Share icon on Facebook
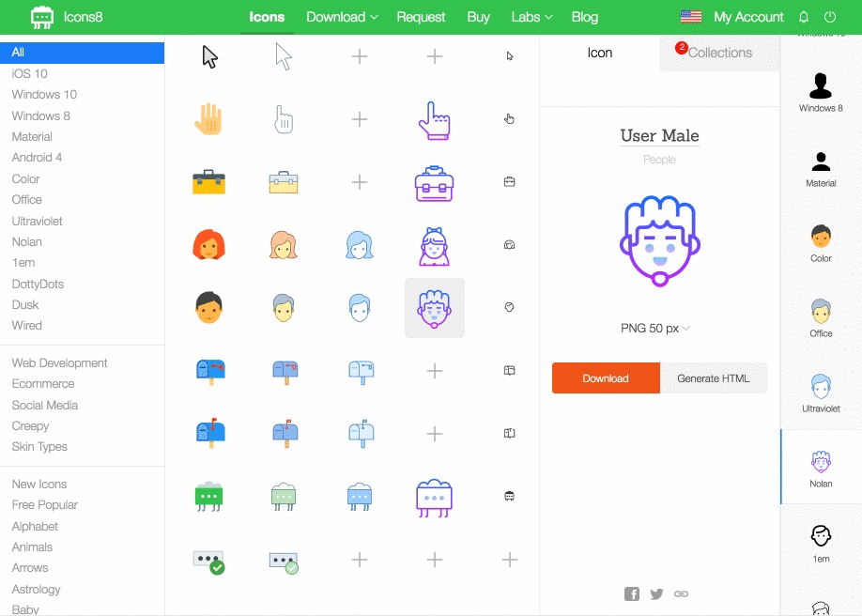Image resolution: width=862 pixels, height=616 pixels. pyautogui.click(x=632, y=593)
